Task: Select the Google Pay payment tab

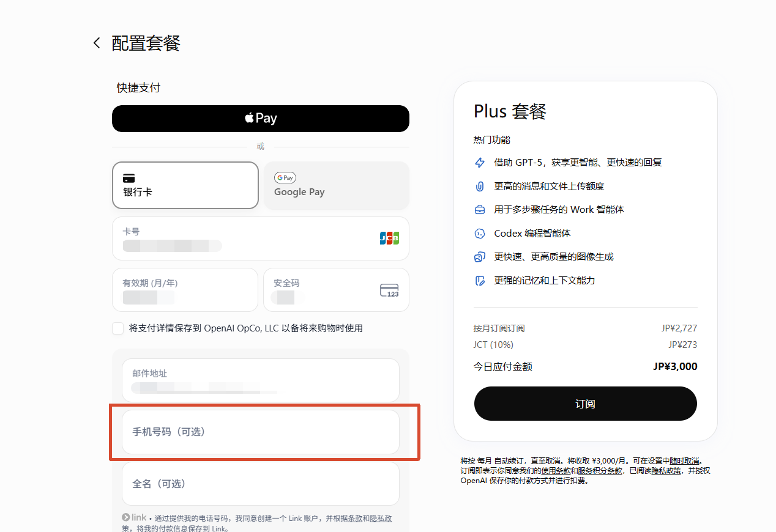Action: pos(336,185)
